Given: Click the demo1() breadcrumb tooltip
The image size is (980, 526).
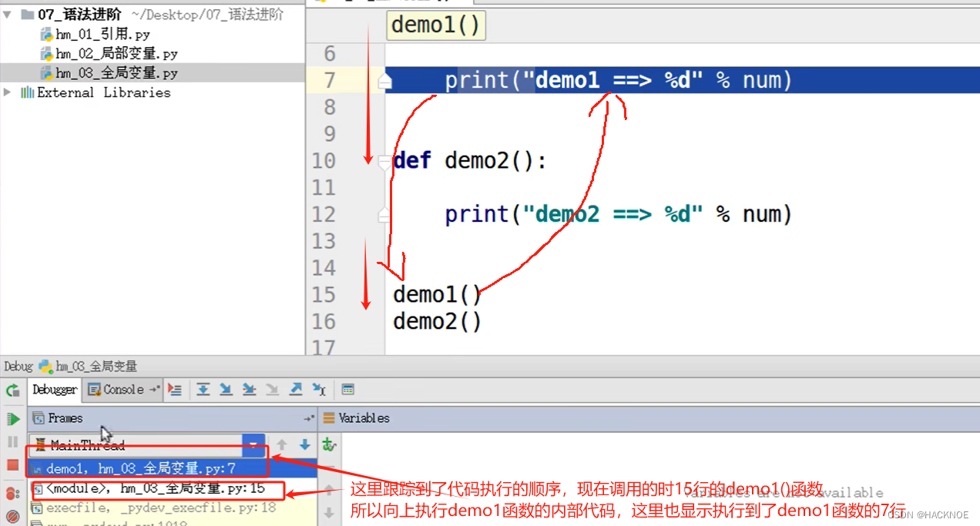Looking at the screenshot, I should 436,25.
